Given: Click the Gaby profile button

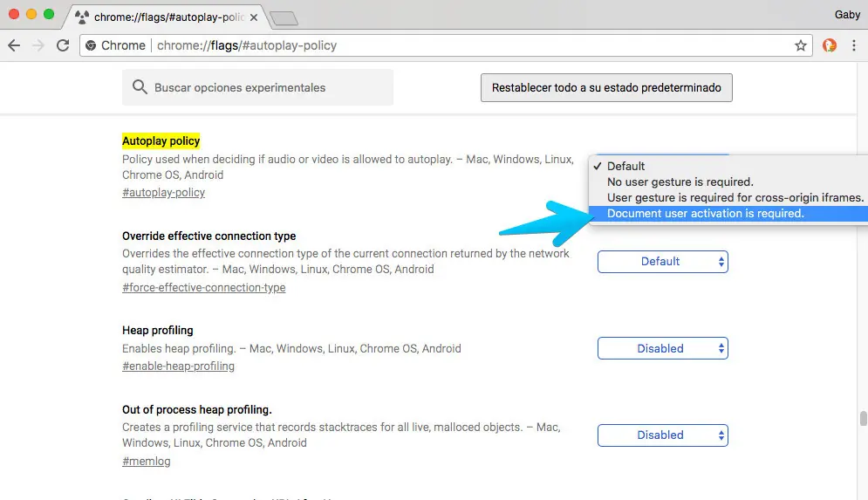Looking at the screenshot, I should tap(847, 14).
